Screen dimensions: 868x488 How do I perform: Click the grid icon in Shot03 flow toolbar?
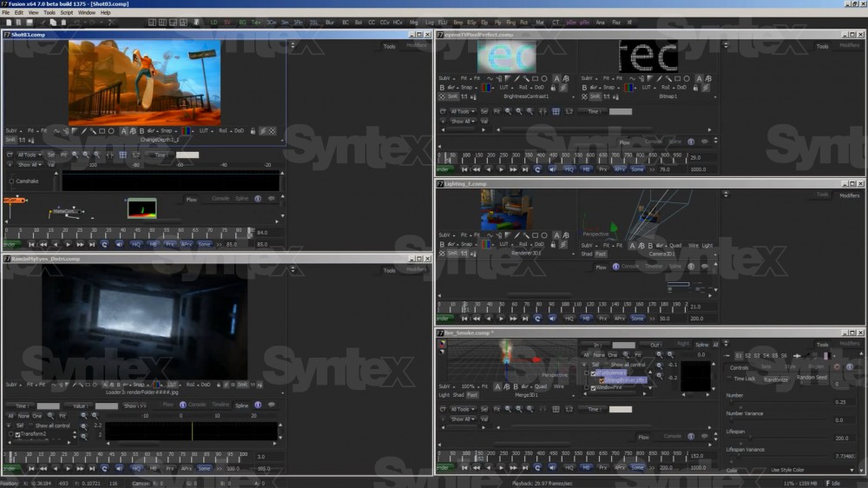point(123,155)
